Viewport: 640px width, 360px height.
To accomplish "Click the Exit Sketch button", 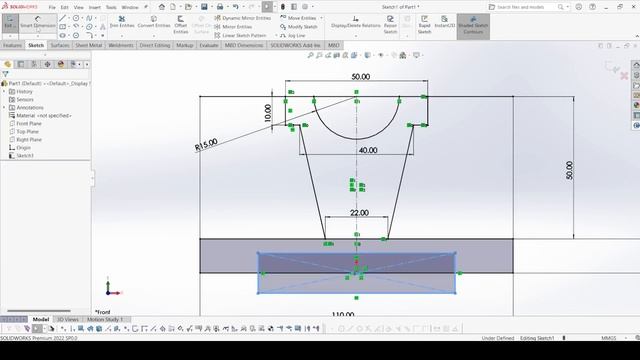I will point(9,22).
